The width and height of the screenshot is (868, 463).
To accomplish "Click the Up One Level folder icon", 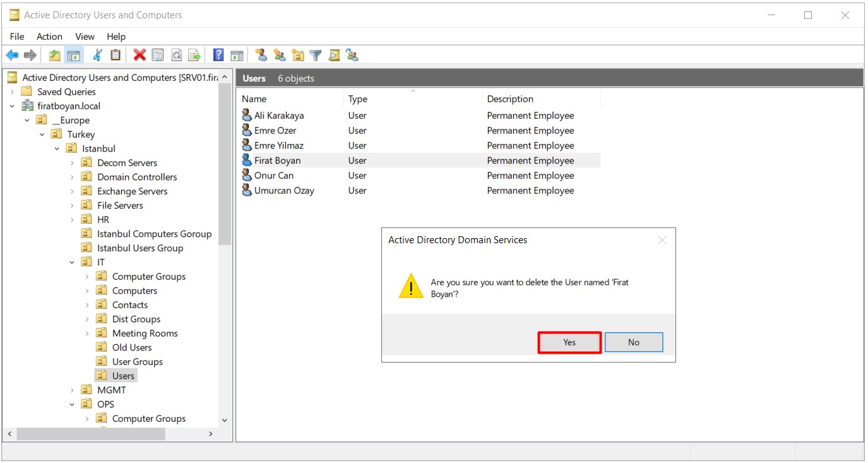I will click(55, 56).
